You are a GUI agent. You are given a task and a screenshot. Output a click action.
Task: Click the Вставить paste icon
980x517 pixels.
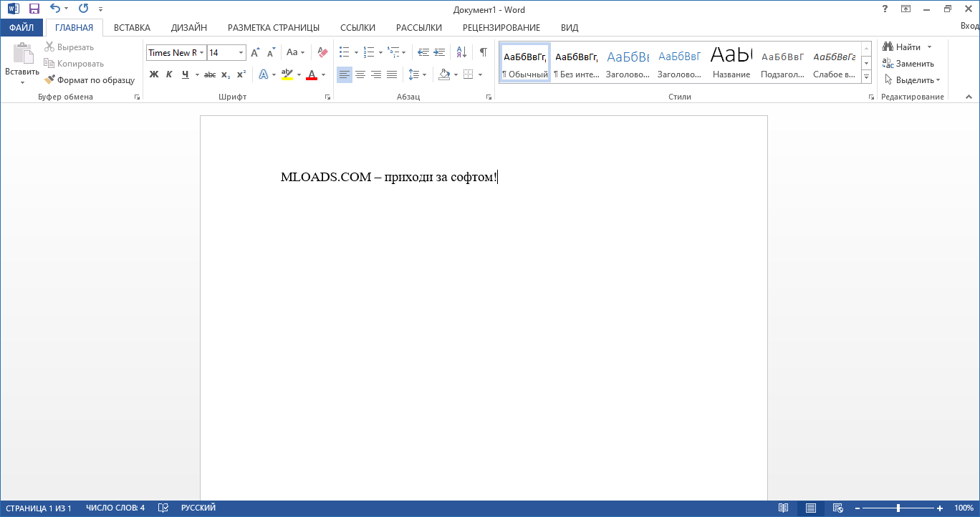pos(22,54)
